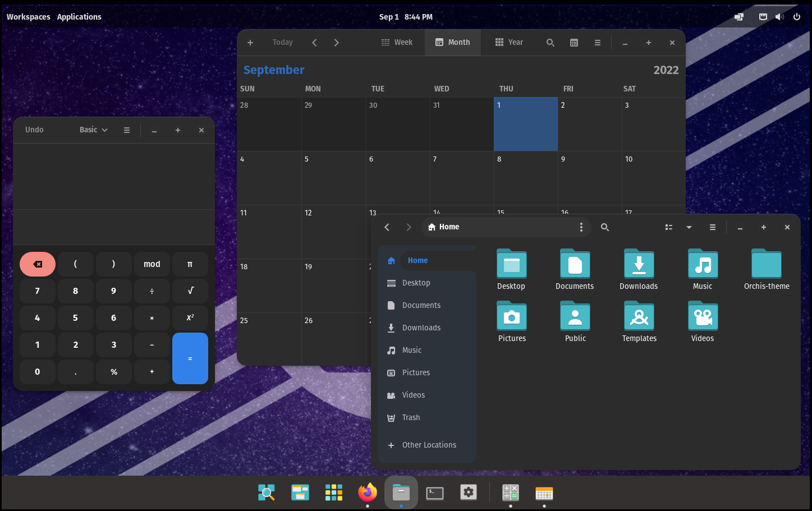
Task: Switch calendar to Week view
Action: [x=397, y=43]
